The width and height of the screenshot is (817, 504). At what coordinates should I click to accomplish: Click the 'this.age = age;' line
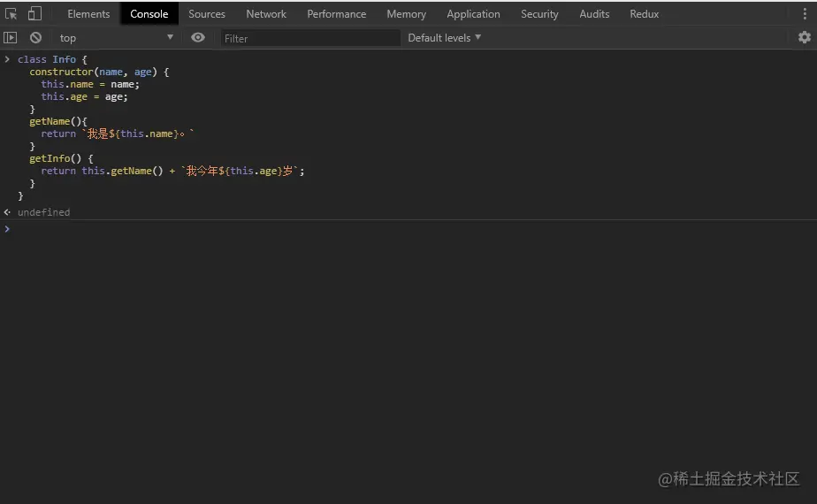click(x=84, y=96)
